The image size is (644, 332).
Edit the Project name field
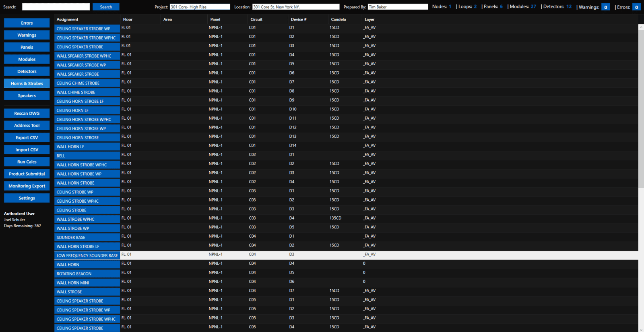coord(200,7)
